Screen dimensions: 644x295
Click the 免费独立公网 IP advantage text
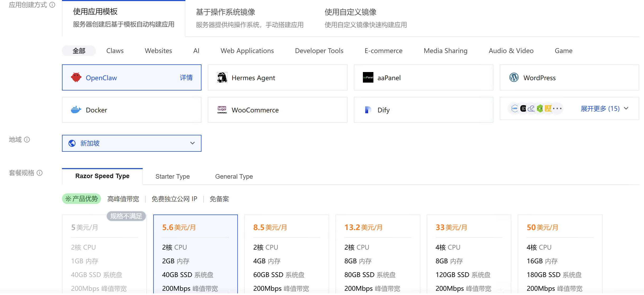pyautogui.click(x=174, y=199)
